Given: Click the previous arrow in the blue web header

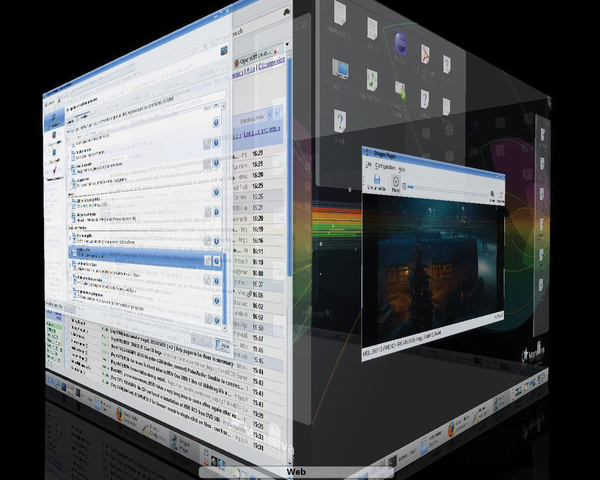Looking at the screenshot, I should pyautogui.click(x=270, y=114).
